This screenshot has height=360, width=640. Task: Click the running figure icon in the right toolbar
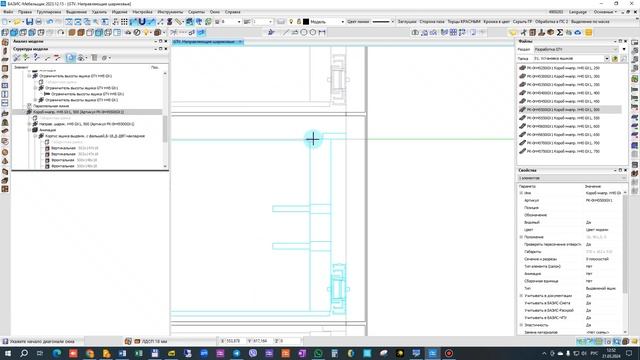(x=524, y=32)
